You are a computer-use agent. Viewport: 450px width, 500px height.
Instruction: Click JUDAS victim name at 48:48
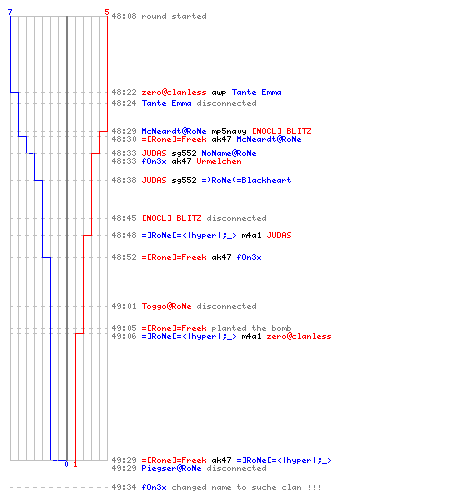[279, 235]
